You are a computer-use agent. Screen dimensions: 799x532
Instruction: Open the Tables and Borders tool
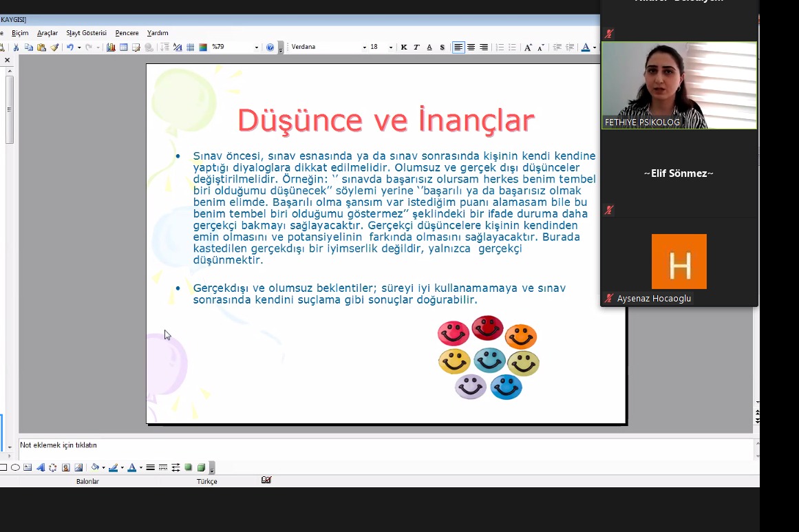(136, 47)
